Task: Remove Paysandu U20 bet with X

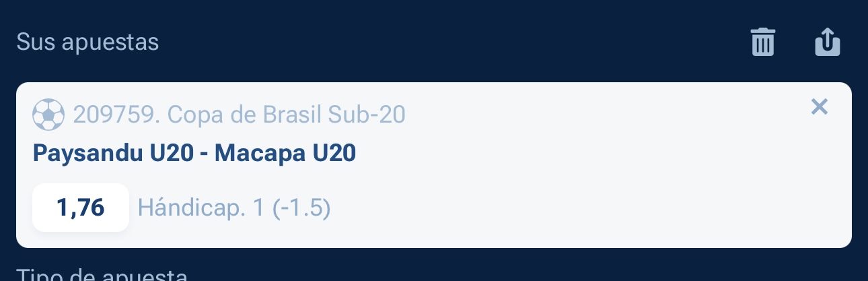Action: pyautogui.click(x=819, y=106)
